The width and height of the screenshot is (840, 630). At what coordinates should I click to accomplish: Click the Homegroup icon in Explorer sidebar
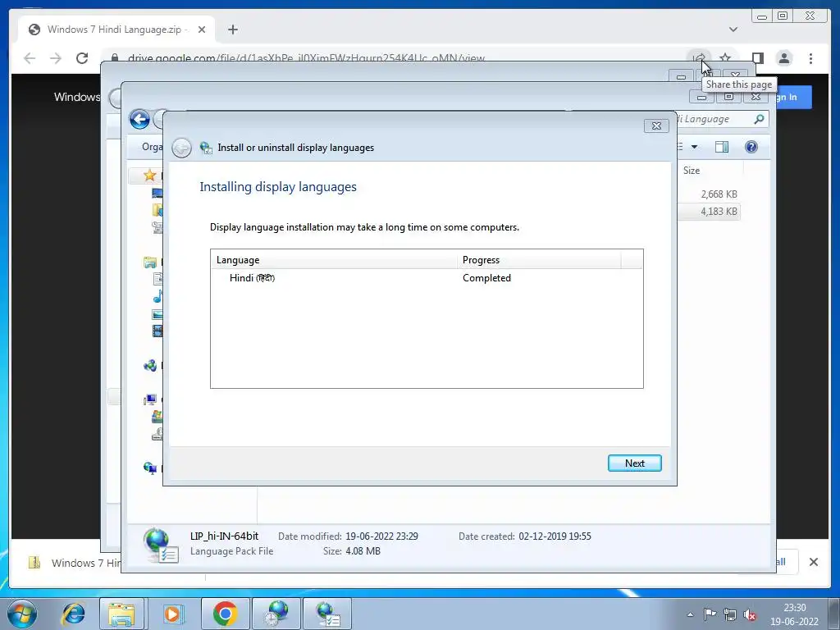pyautogui.click(x=150, y=365)
